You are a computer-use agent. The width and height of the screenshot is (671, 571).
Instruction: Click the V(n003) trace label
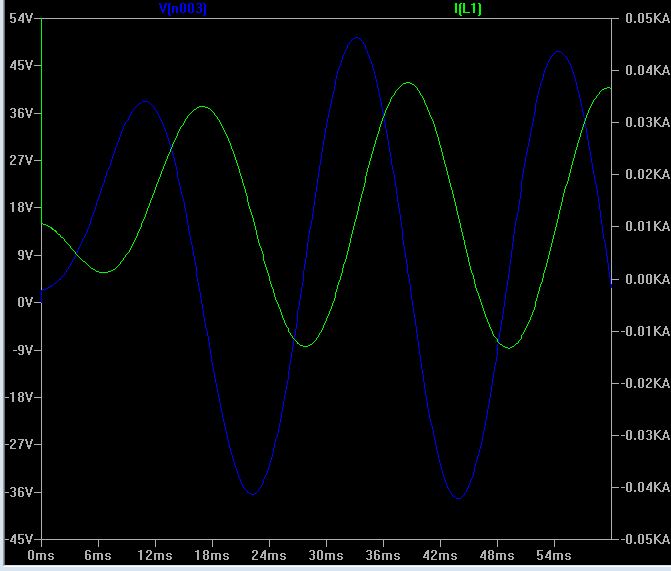183,9
